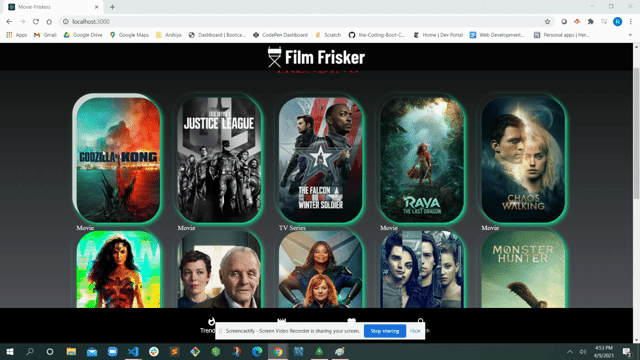
Task: Open a new browser tab
Action: point(112,7)
